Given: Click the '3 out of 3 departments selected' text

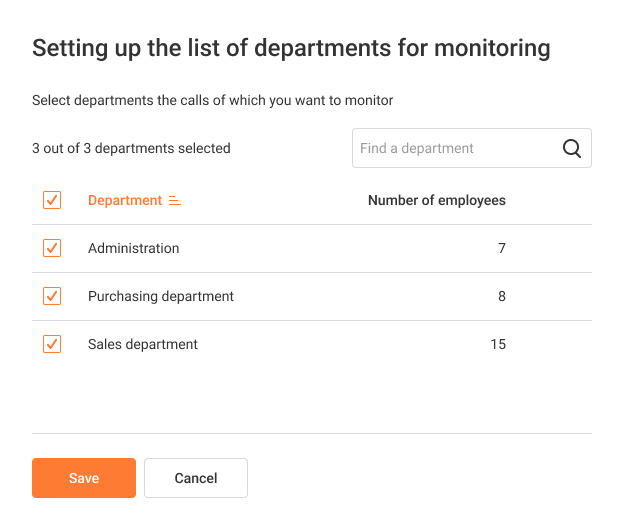Looking at the screenshot, I should (x=131, y=148).
